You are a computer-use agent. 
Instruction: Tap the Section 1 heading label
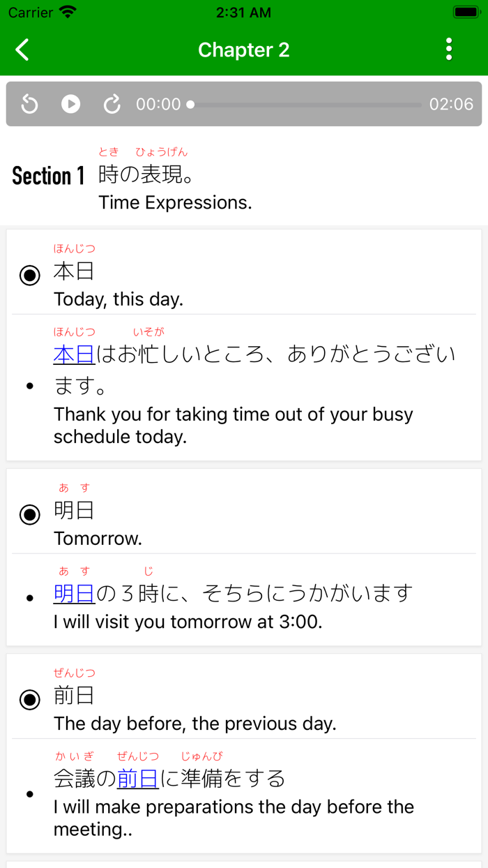point(47,175)
